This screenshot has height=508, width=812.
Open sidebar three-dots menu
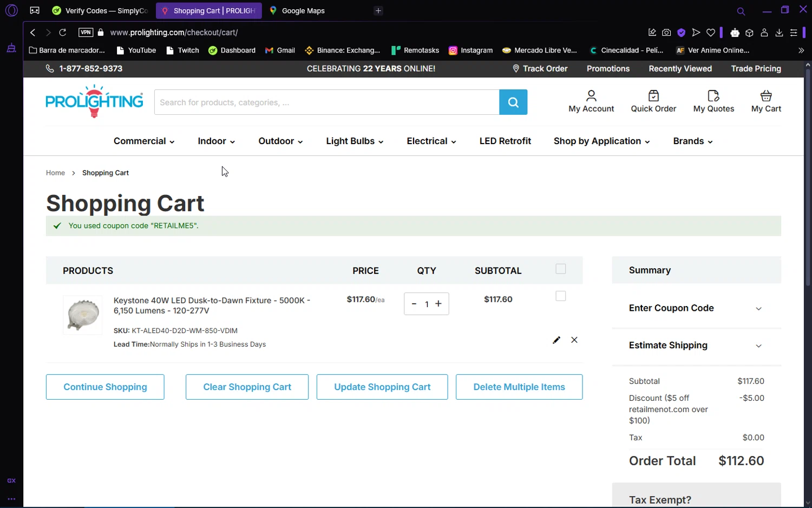point(11,499)
